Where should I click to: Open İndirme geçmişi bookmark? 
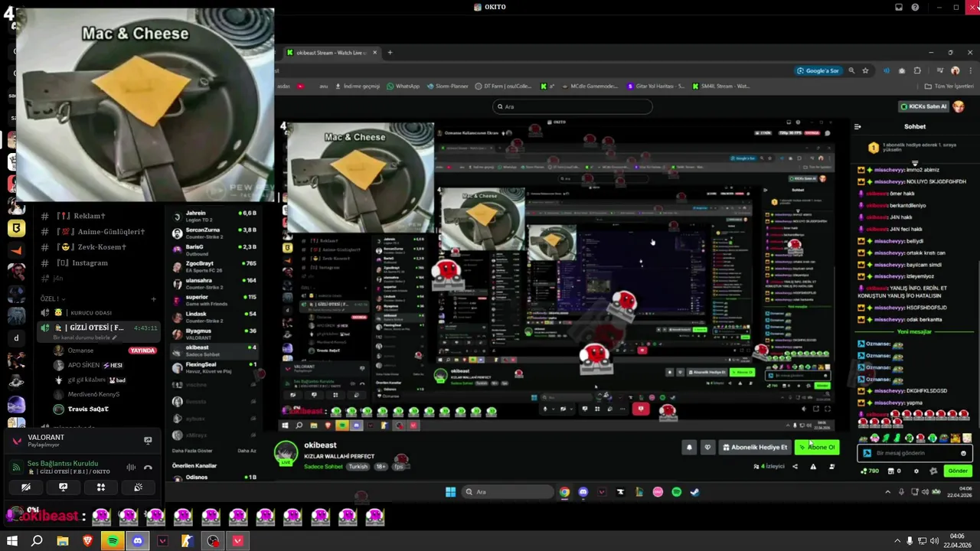[x=356, y=86]
